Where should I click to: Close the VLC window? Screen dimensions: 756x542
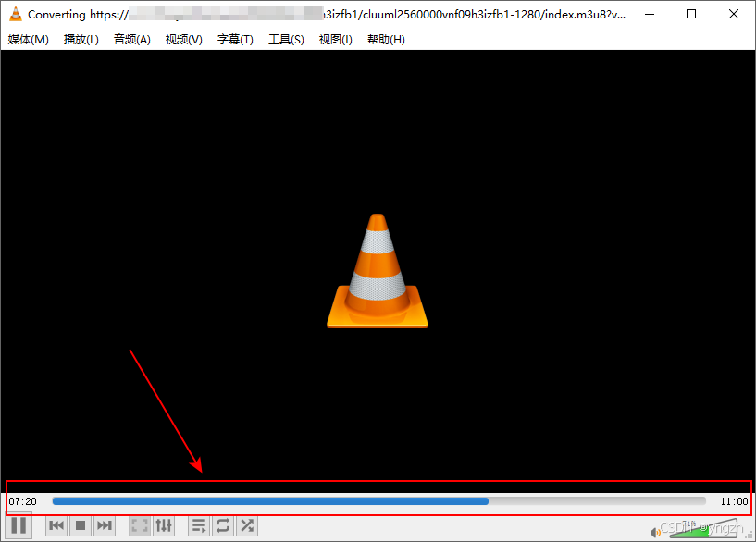coord(734,15)
